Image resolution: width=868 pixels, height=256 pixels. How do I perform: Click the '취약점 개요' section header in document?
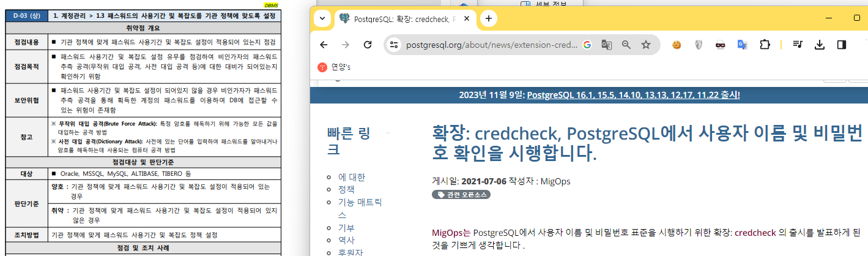tap(143, 29)
